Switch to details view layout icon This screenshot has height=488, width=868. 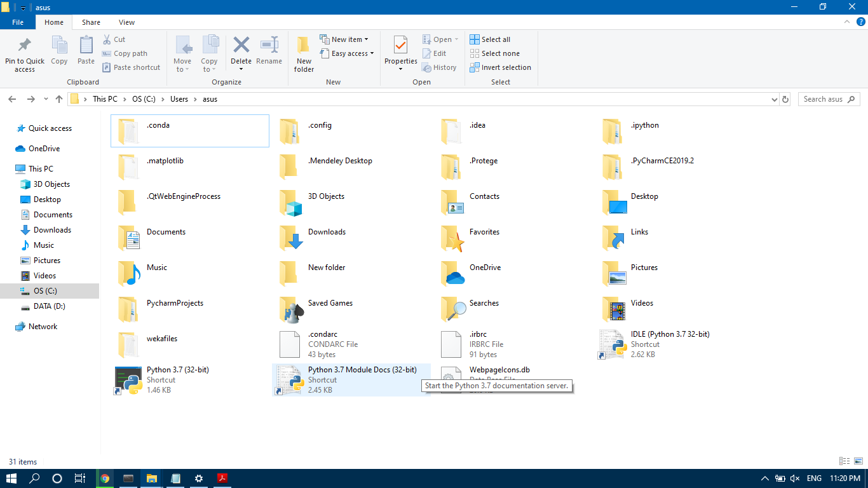(844, 461)
